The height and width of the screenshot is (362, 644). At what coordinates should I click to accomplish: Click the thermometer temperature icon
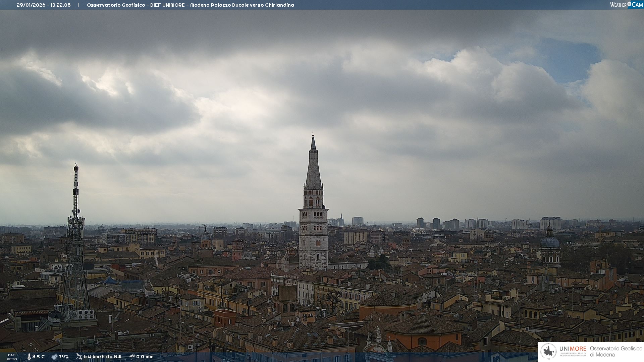[x=29, y=357]
